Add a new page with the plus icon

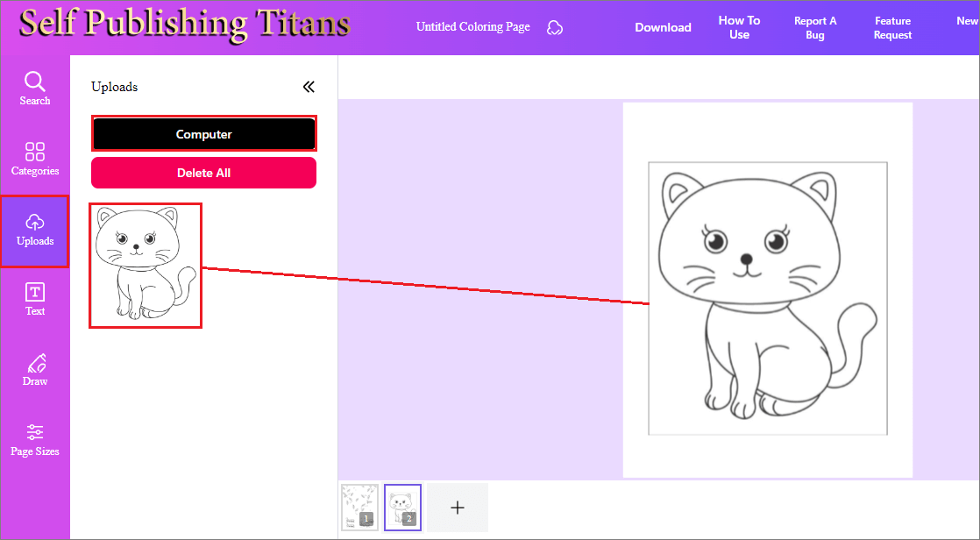tap(457, 507)
